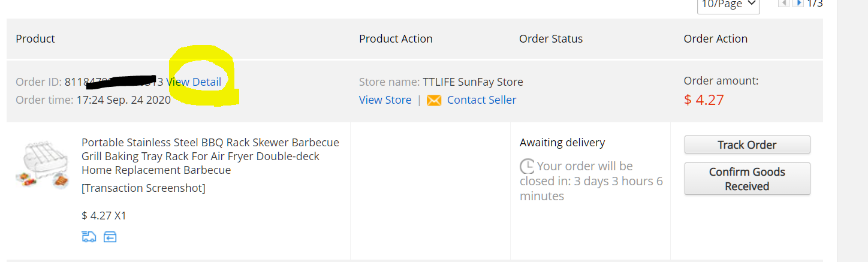Open the Portable Stainless Steel BBQ Rack title
This screenshot has height=262, width=868.
[210, 156]
